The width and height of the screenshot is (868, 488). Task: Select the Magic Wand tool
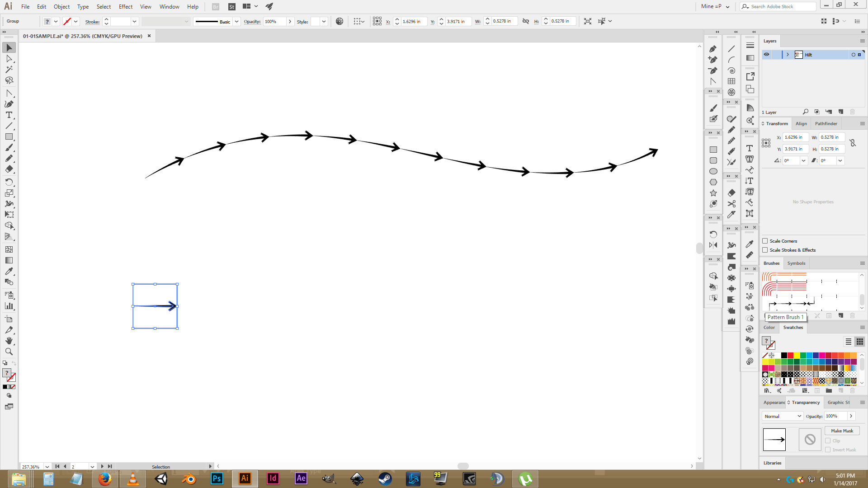pos(9,70)
